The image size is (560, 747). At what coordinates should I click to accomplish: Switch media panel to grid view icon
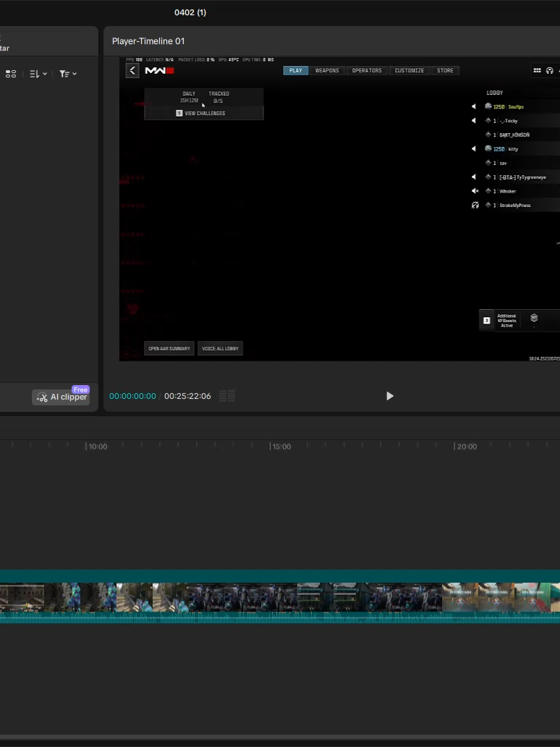click(10, 74)
